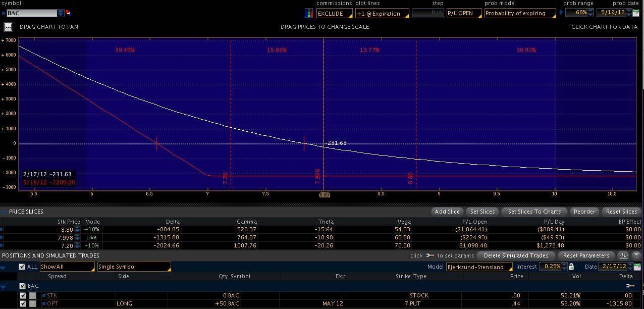The height and width of the screenshot is (309, 644).
Task: Open the P/L OPEN dropdown
Action: click(464, 14)
